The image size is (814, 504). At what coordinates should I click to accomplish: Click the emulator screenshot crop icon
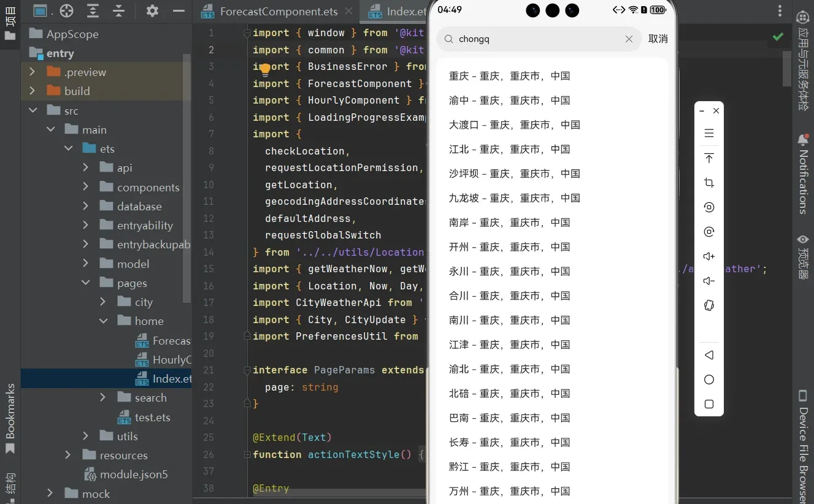pos(709,183)
